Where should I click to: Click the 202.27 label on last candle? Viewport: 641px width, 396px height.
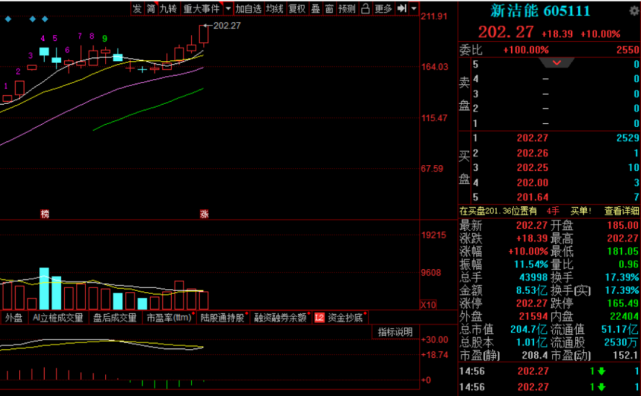click(227, 26)
